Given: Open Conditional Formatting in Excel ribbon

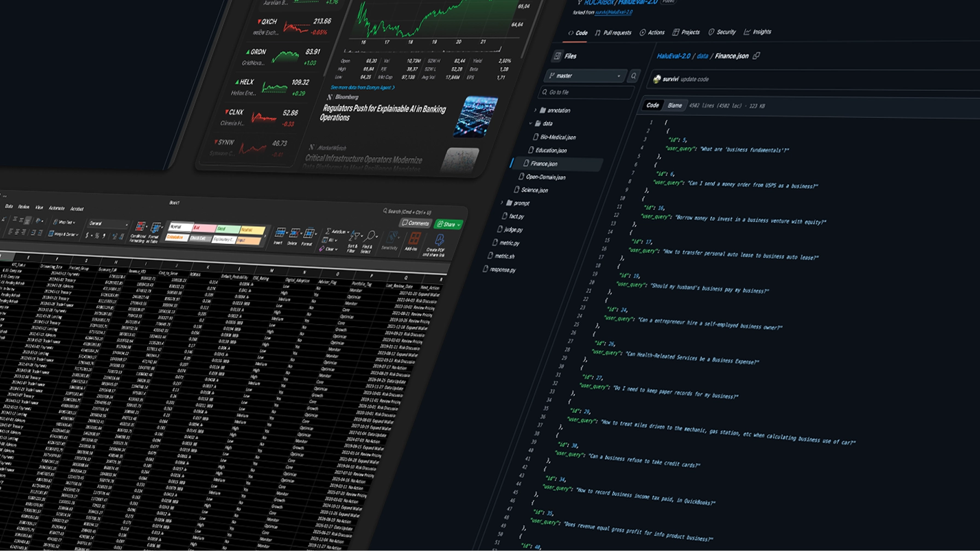Looking at the screenshot, I should click(139, 231).
